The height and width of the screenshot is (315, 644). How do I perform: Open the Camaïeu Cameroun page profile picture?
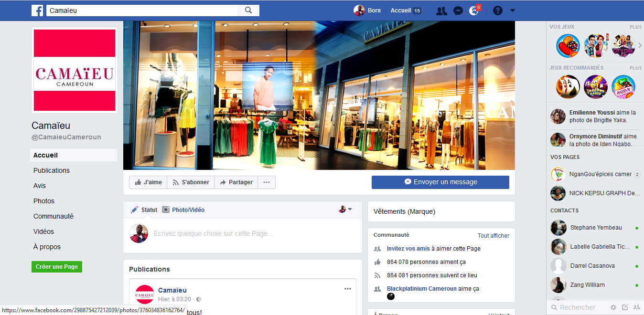tap(75, 70)
